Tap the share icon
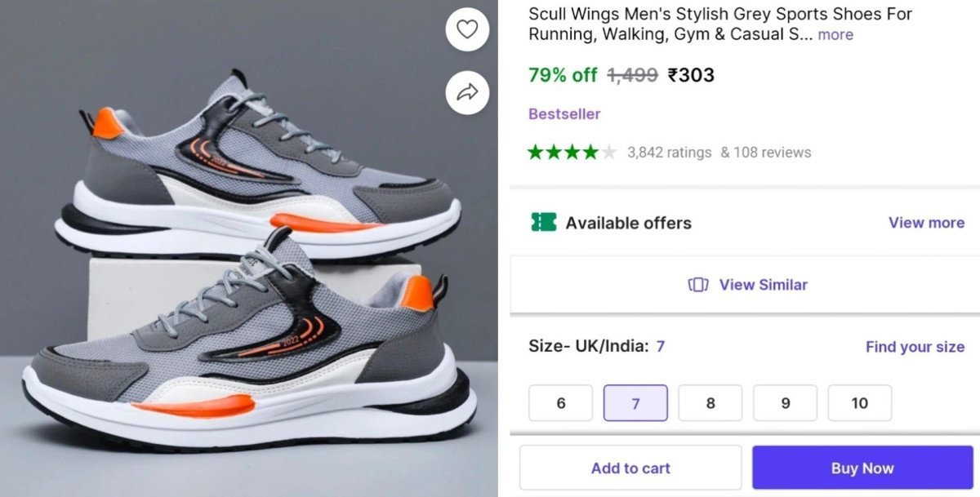 [466, 92]
